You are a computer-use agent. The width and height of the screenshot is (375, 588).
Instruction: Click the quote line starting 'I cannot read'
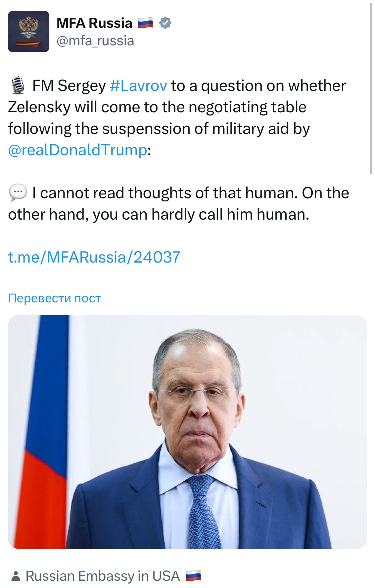(190, 193)
